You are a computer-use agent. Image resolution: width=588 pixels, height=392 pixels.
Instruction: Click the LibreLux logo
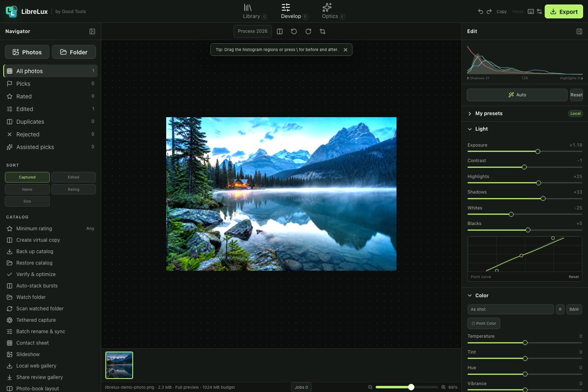click(11, 11)
